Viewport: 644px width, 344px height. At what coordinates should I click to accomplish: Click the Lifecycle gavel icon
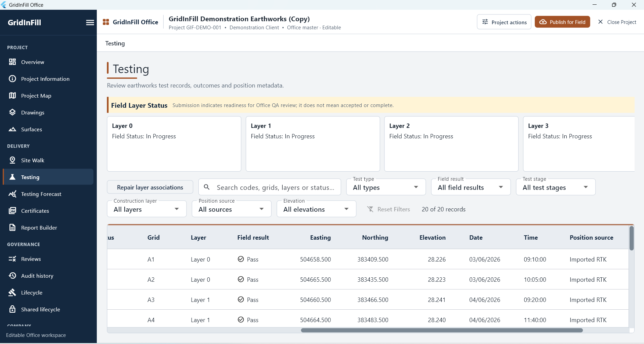(12, 293)
